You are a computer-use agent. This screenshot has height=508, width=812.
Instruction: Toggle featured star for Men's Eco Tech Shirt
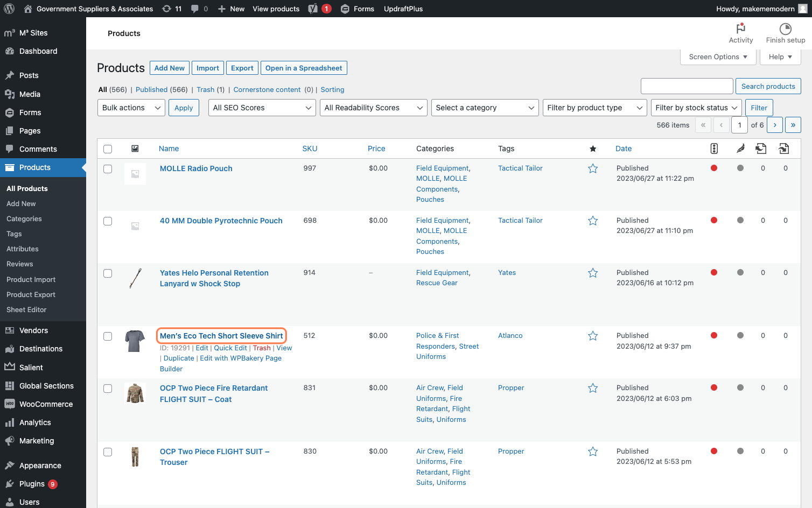tap(593, 336)
